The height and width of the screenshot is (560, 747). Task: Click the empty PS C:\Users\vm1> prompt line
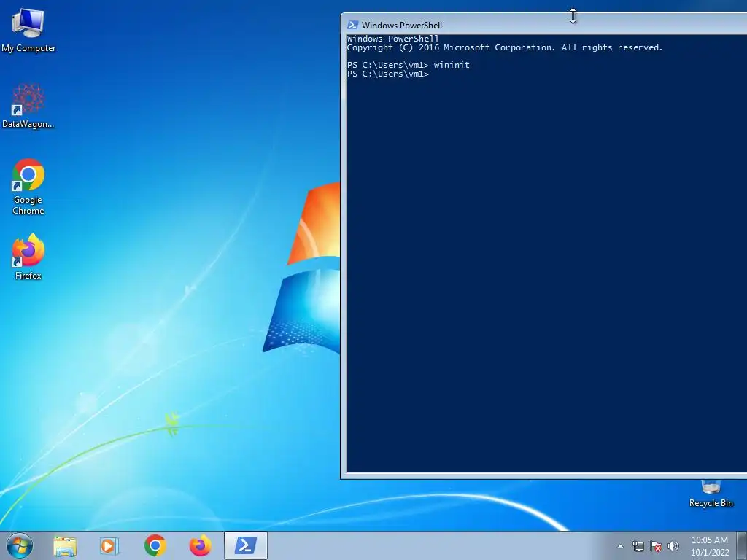pyautogui.click(x=388, y=74)
